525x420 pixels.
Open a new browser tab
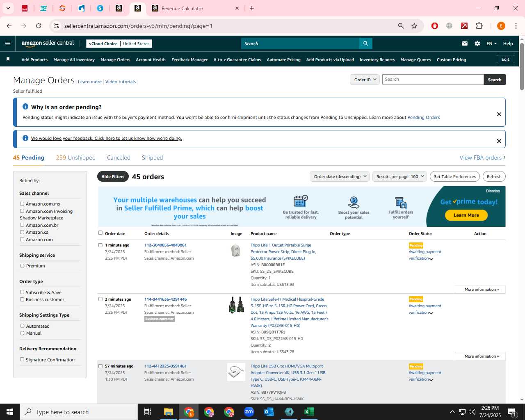(x=252, y=8)
